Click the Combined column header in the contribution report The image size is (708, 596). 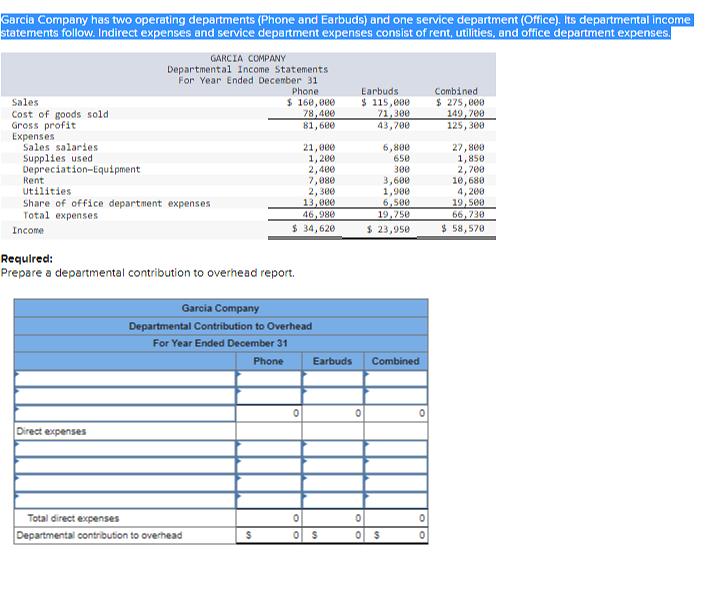[396, 361]
